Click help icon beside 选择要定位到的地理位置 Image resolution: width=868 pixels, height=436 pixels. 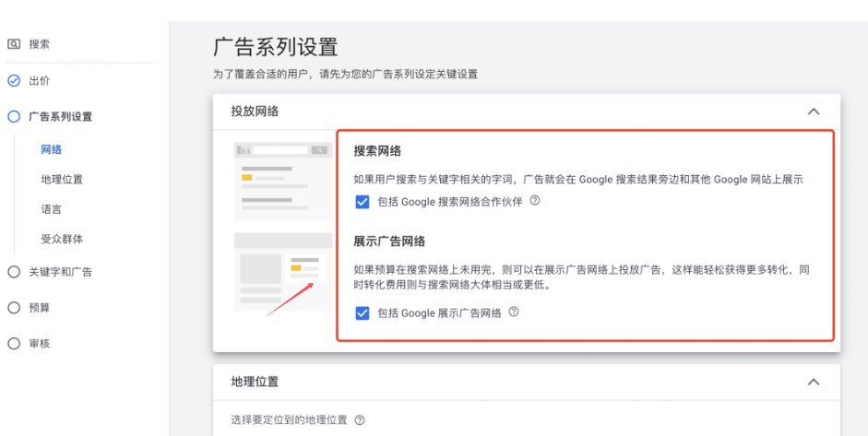(360, 420)
